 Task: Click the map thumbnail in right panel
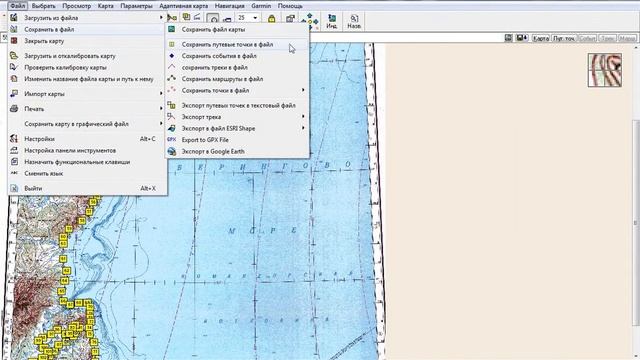coord(605,70)
